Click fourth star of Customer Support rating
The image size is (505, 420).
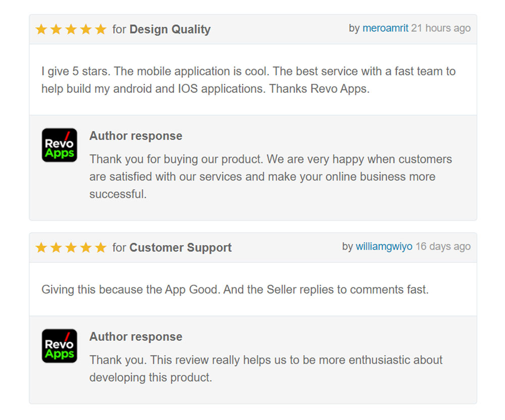(x=86, y=247)
